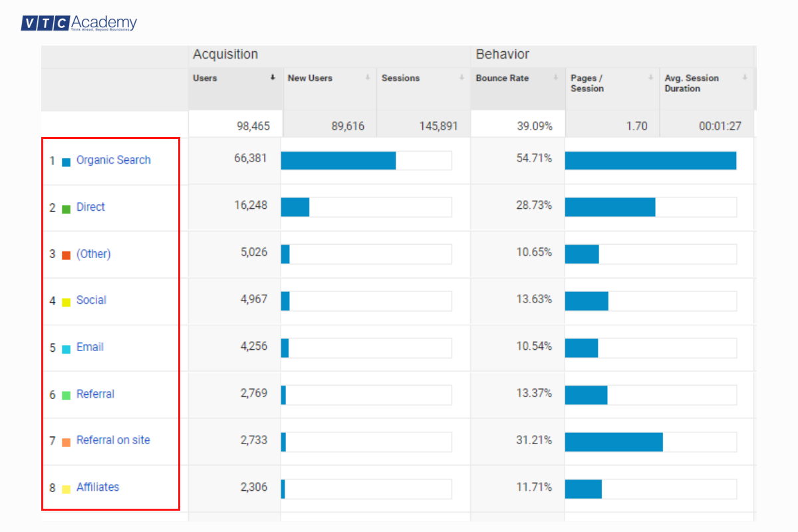The width and height of the screenshot is (798, 532).
Task: Click the Pages / Session sort arrow
Action: (x=650, y=78)
